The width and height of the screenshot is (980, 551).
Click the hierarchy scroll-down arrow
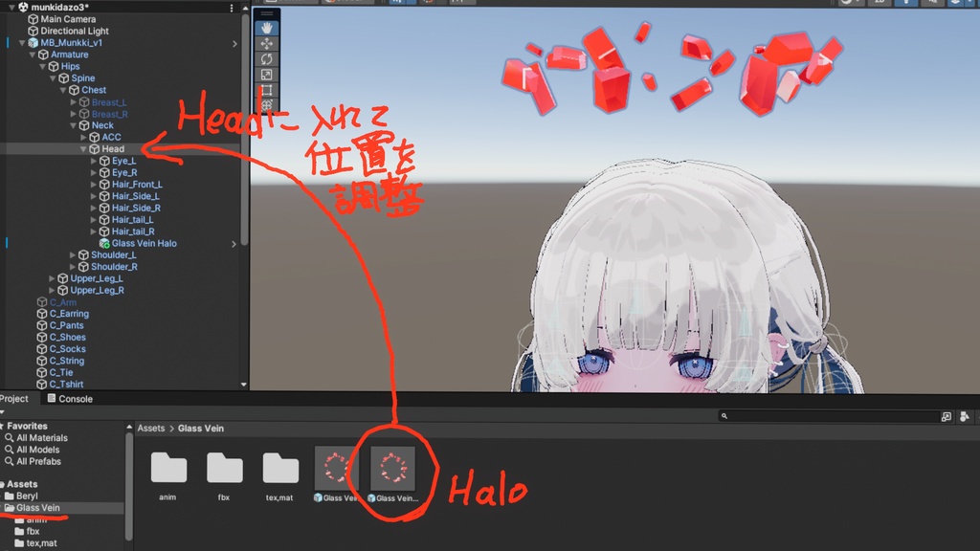pyautogui.click(x=244, y=385)
